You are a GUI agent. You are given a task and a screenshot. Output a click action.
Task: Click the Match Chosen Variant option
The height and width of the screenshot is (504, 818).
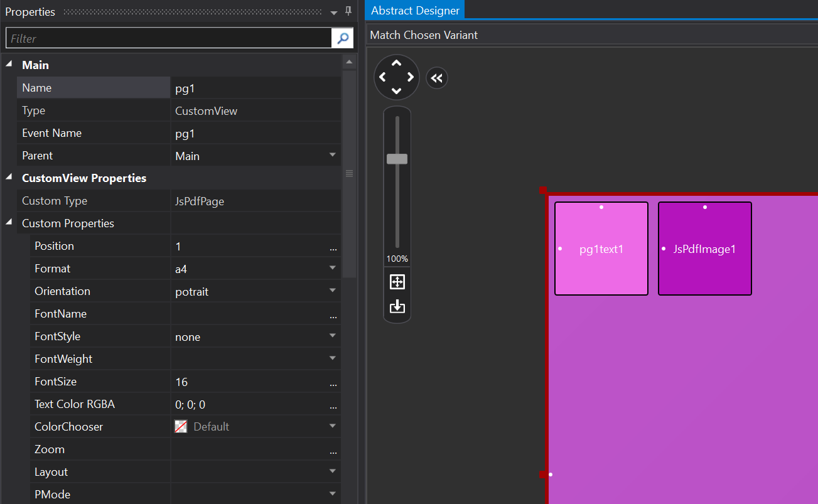click(x=424, y=35)
